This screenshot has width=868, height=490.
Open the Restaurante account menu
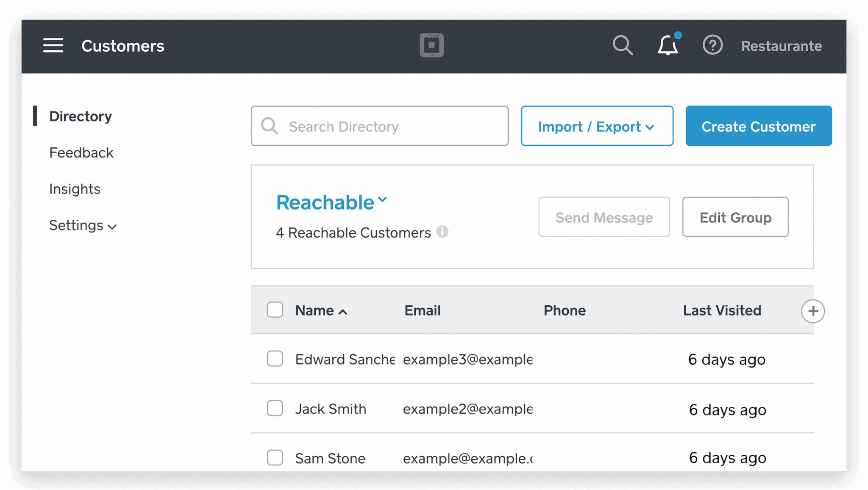click(x=781, y=46)
